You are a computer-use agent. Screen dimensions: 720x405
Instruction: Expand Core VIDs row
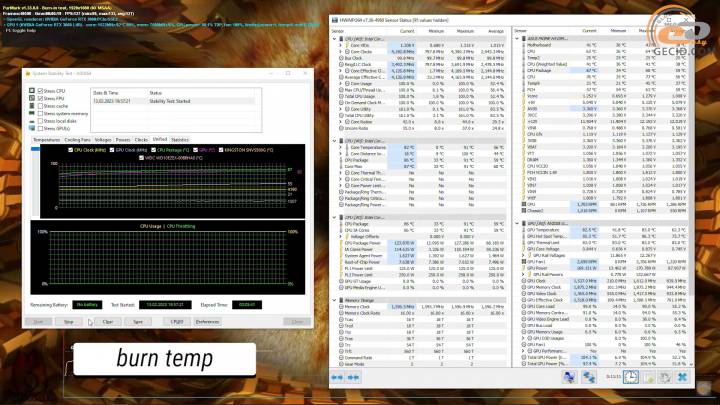tap(340, 45)
